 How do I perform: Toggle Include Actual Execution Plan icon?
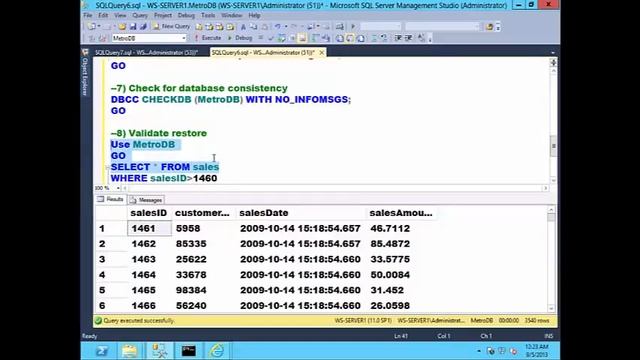[x=315, y=38]
